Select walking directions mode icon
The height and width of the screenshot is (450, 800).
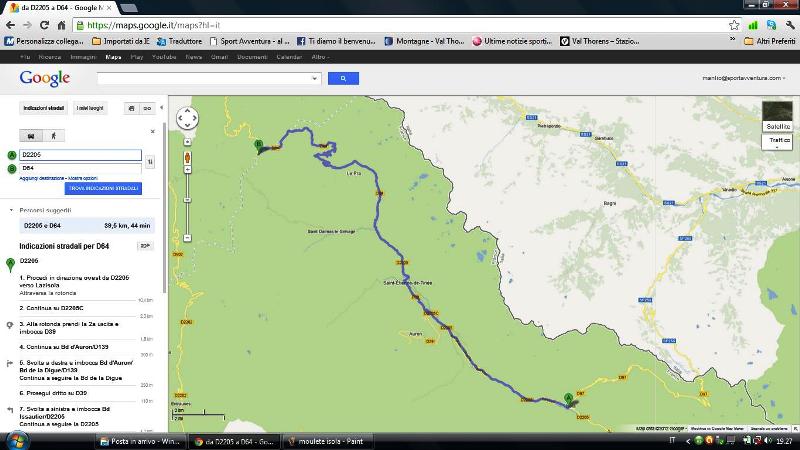point(53,135)
